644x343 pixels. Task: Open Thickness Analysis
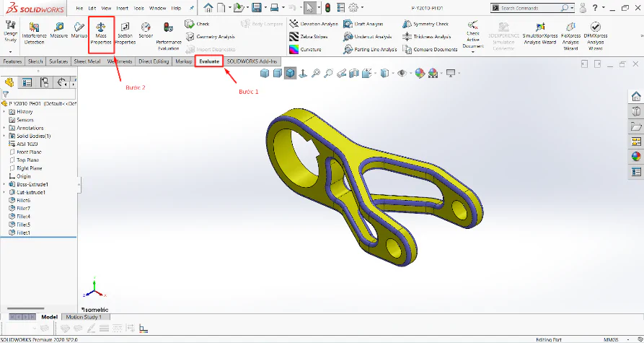(427, 37)
